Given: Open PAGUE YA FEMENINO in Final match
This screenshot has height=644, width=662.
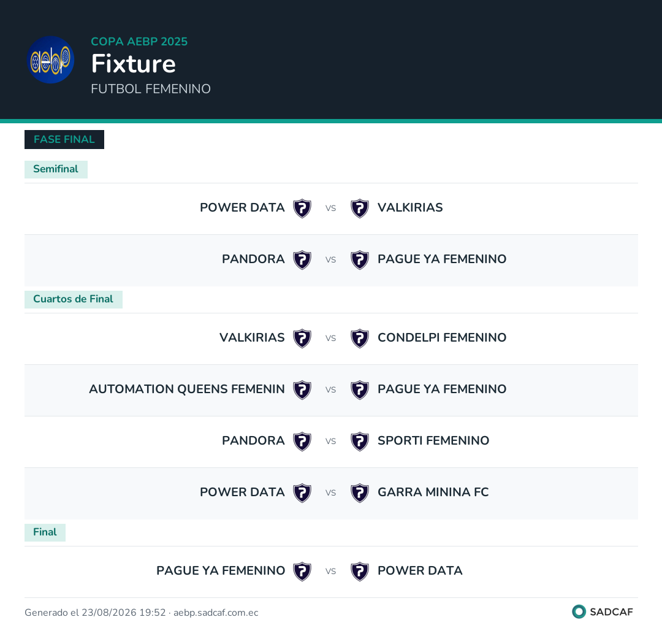Looking at the screenshot, I should (221, 571).
